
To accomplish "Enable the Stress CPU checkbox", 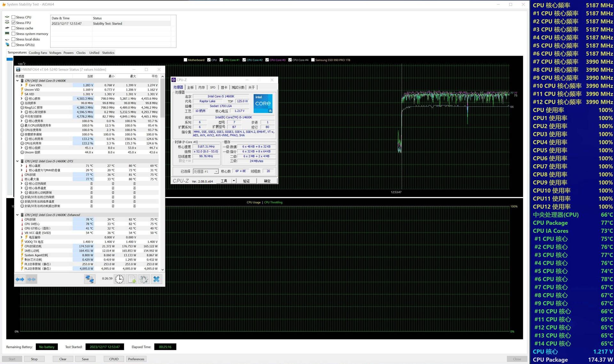I will coord(13,17).
